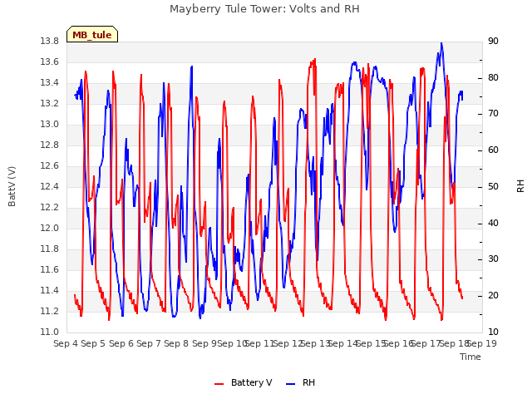Click the chart title 'Mayberry Tule Tower: Volts and RH'

click(x=264, y=9)
